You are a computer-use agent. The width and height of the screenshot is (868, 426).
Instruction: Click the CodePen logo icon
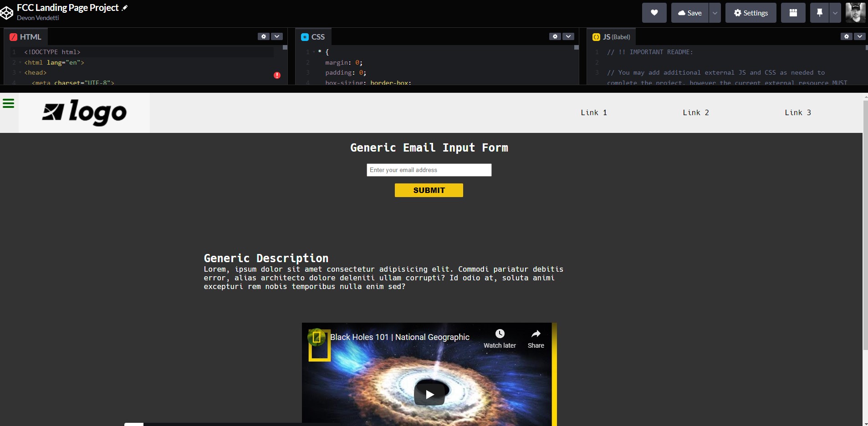tap(7, 13)
